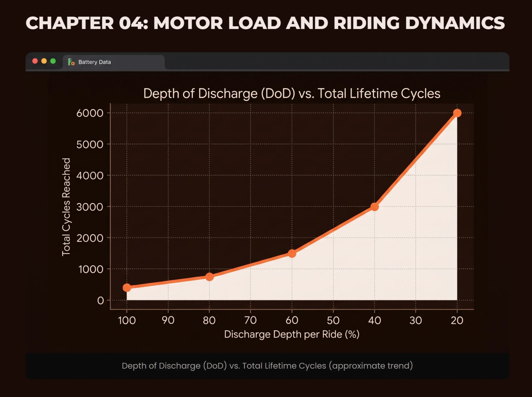Click the '20' x-axis tick label

coord(457,320)
